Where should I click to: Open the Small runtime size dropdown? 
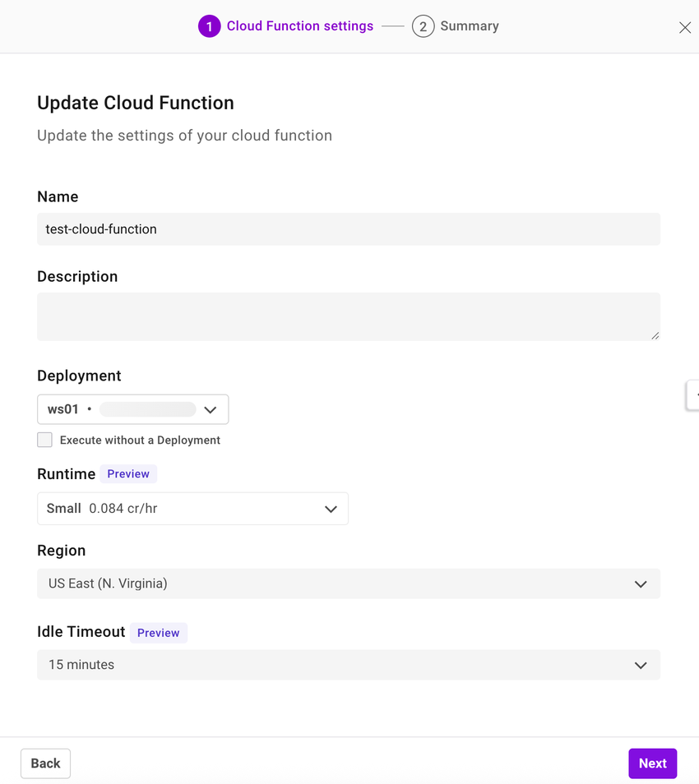[x=192, y=509]
